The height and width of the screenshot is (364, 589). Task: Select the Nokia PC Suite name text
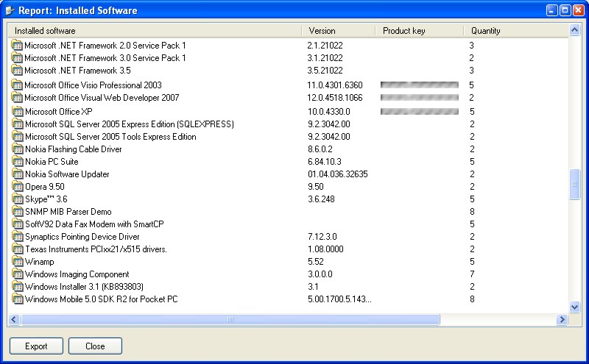pyautogui.click(x=52, y=161)
